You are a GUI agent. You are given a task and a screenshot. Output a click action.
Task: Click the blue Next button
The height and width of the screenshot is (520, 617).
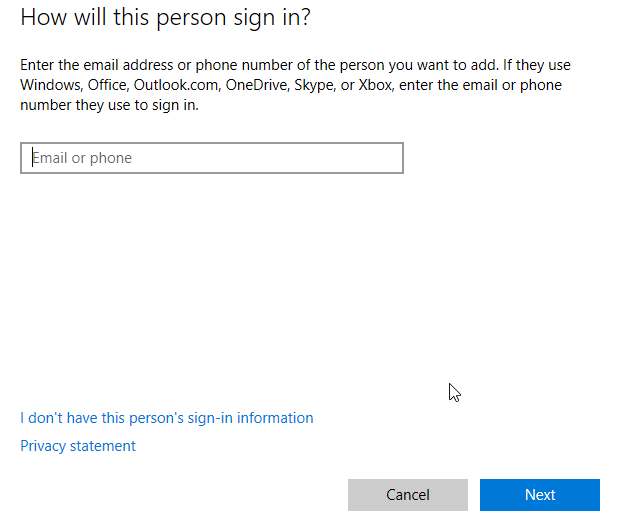tap(540, 495)
